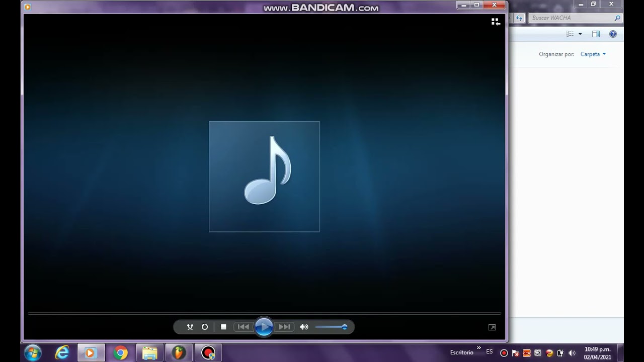644x362 pixels.
Task: Restore down the Explorer window
Action: 593,4
